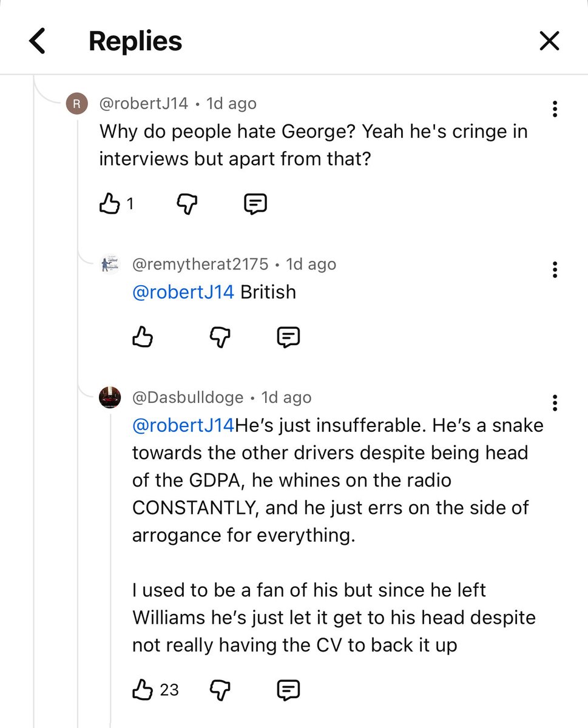This screenshot has width=588, height=728.
Task: Open more options for remytherat2175's reply
Action: coord(554,270)
